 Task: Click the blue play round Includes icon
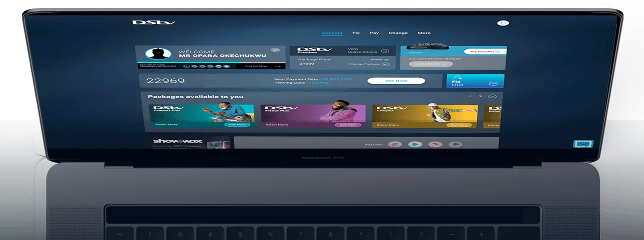click(x=415, y=144)
